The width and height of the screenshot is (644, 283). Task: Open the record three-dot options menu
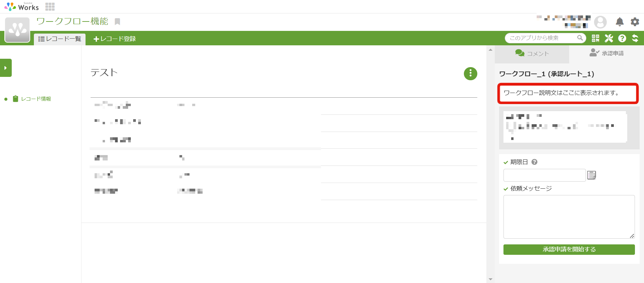tap(470, 74)
